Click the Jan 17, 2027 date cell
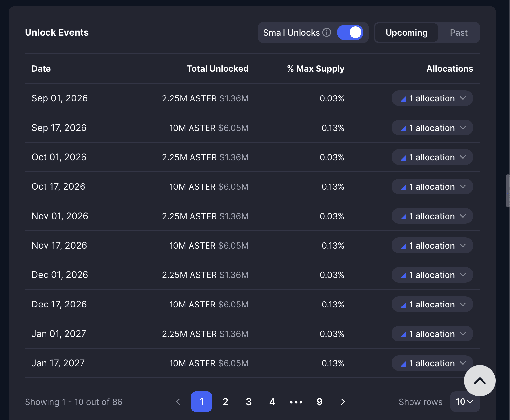The height and width of the screenshot is (420, 510). pyautogui.click(x=58, y=363)
